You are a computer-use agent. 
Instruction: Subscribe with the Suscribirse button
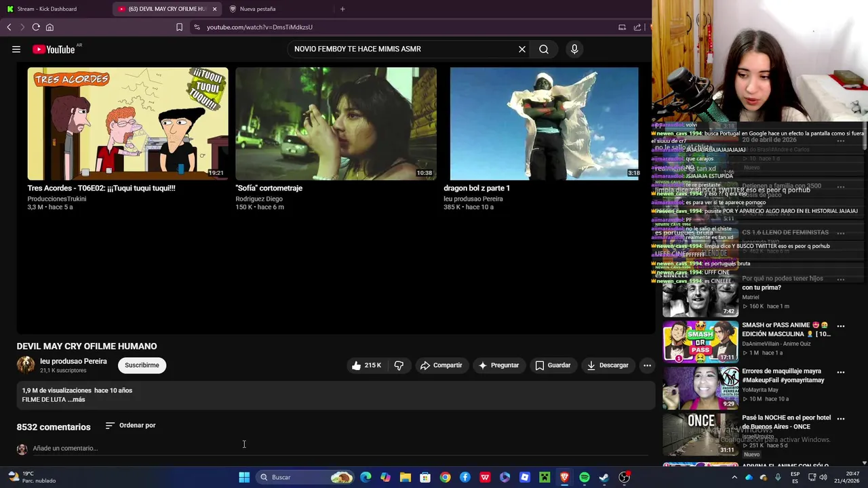(142, 365)
